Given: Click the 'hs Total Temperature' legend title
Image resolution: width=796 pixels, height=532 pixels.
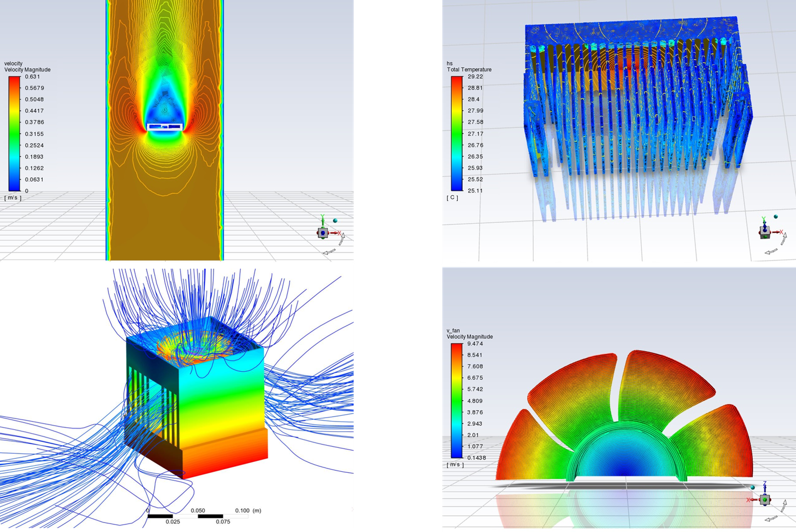Looking at the screenshot, I should tap(469, 67).
